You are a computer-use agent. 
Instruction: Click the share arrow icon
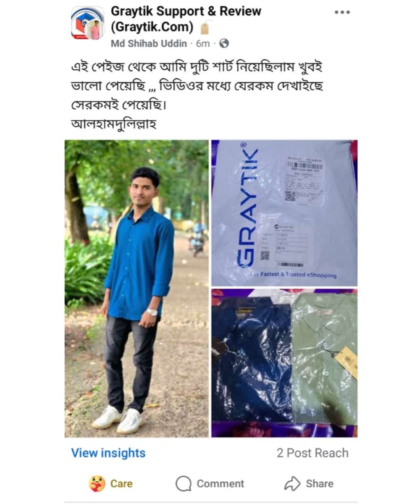[292, 483]
